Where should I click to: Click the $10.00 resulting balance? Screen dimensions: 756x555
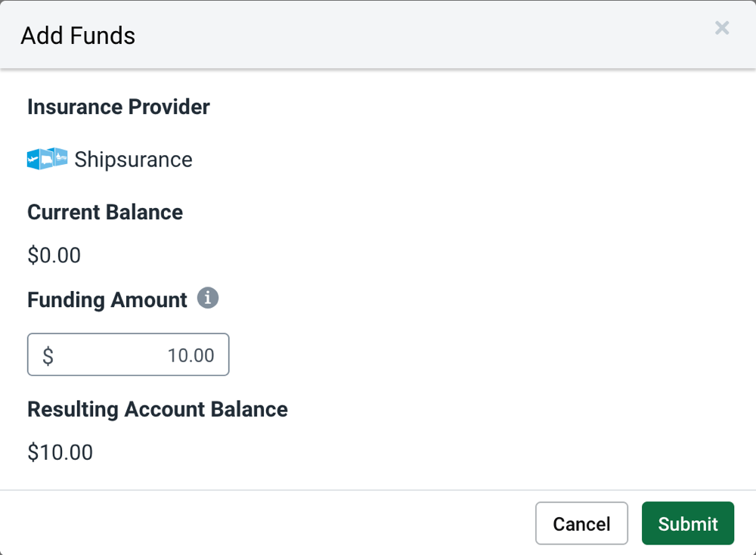coord(60,452)
